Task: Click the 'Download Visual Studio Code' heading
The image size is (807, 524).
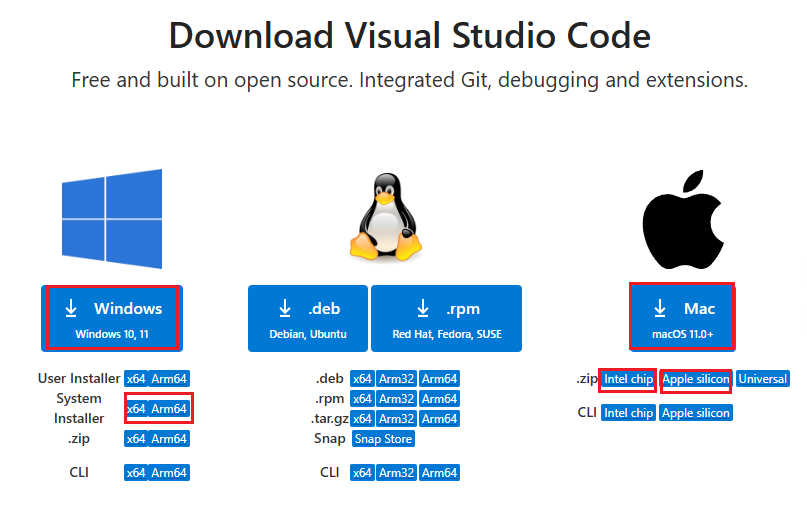Action: (x=410, y=36)
